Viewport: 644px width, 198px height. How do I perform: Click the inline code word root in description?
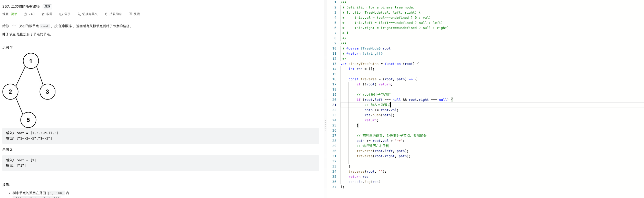coord(45,26)
